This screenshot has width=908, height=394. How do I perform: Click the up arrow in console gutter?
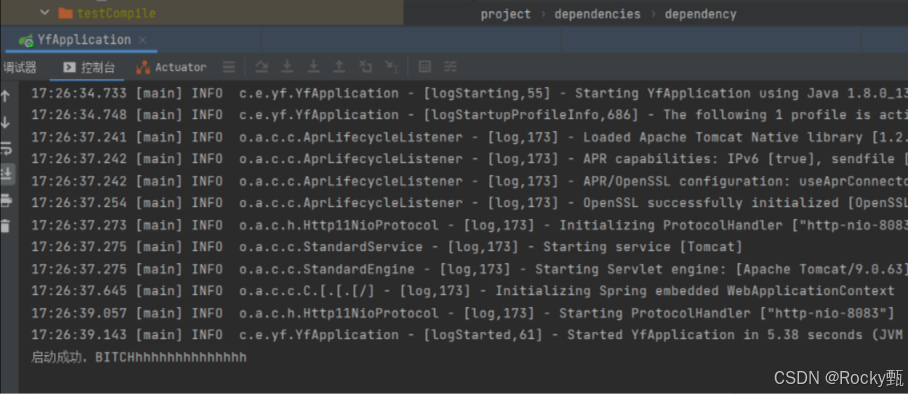coord(6,96)
